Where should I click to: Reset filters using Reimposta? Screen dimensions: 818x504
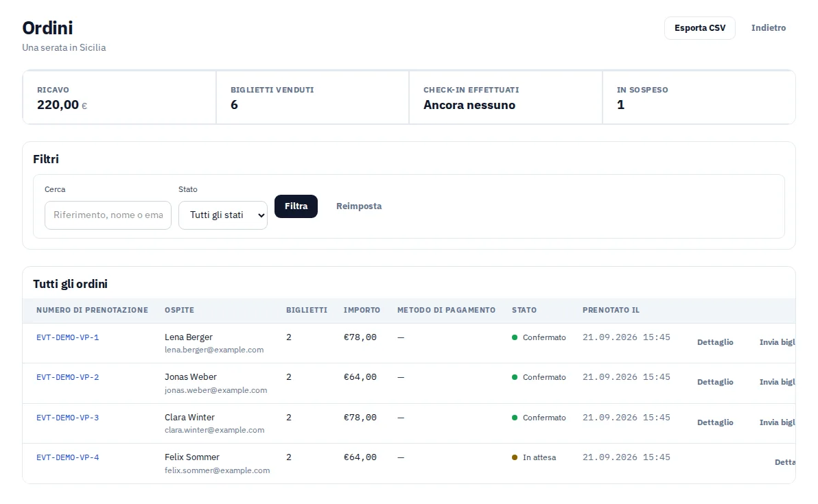pyautogui.click(x=359, y=206)
